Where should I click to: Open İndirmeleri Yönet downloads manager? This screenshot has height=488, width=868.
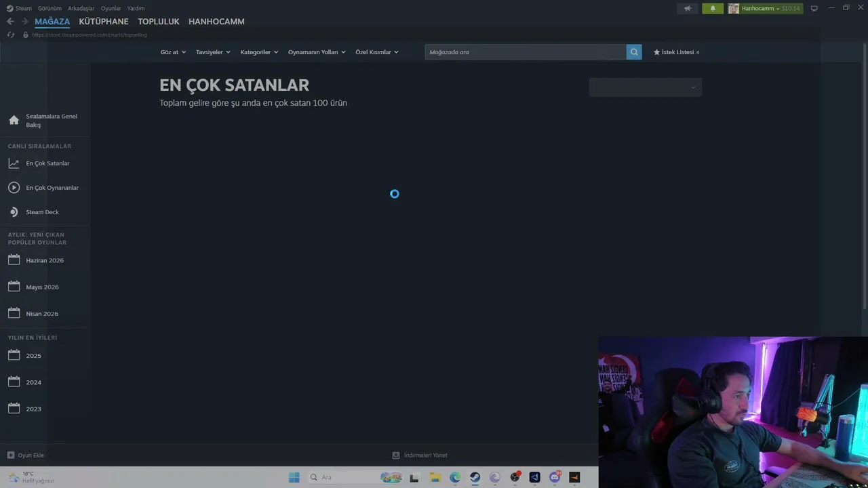(426, 455)
